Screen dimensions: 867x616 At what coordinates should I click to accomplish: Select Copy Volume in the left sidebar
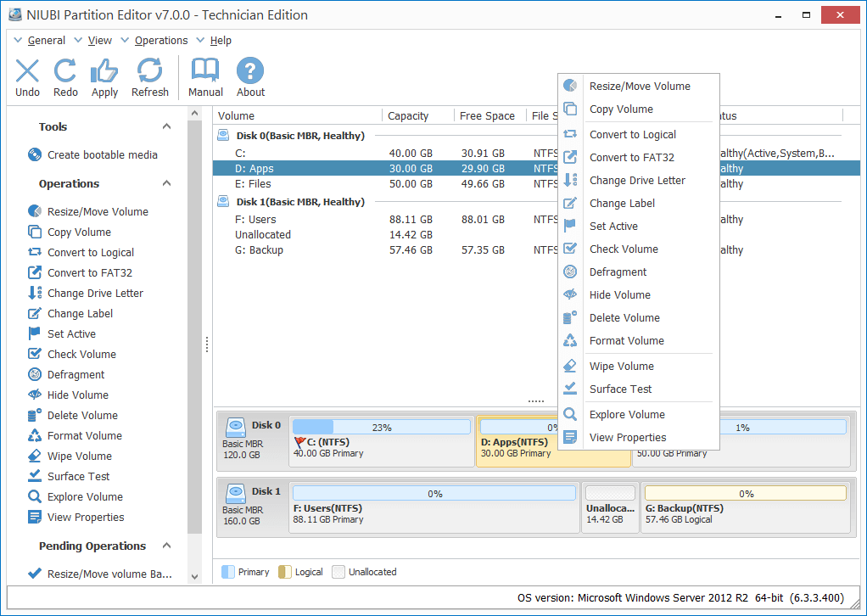(69, 232)
